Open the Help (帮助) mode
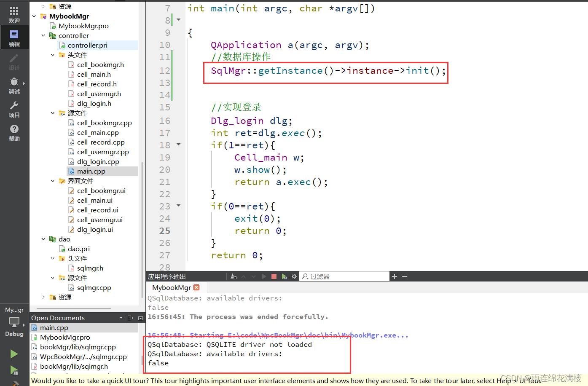The image size is (588, 386). pos(14,132)
